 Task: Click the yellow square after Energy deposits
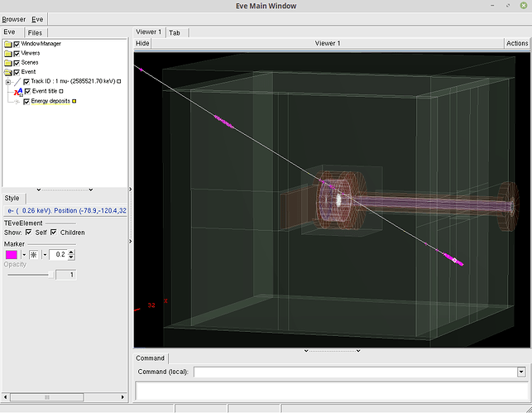click(74, 101)
